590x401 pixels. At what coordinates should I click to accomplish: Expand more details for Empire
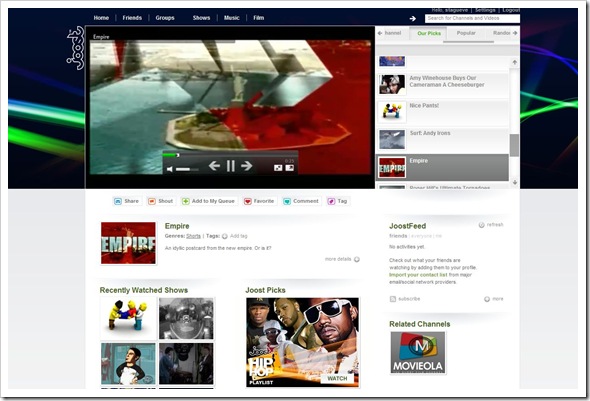342,259
